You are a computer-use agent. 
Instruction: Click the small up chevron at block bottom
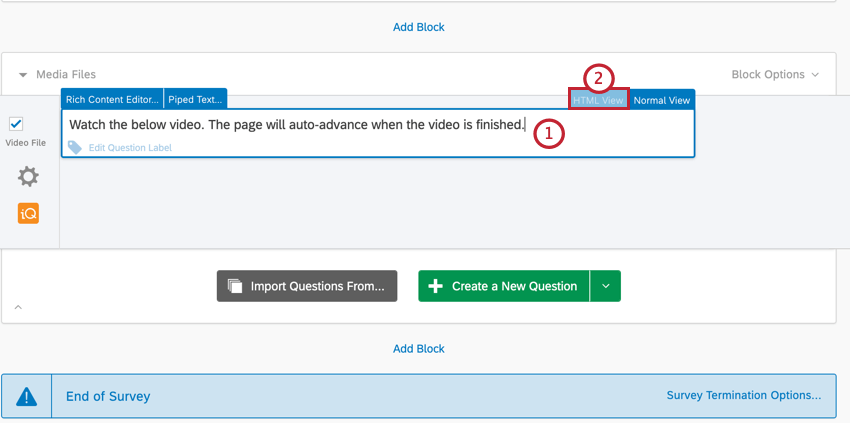18,307
